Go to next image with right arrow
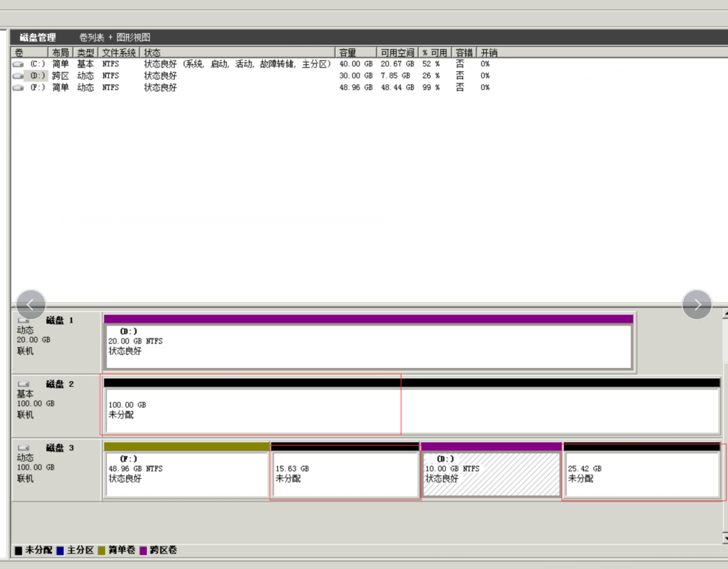The height and width of the screenshot is (569, 728). [697, 305]
